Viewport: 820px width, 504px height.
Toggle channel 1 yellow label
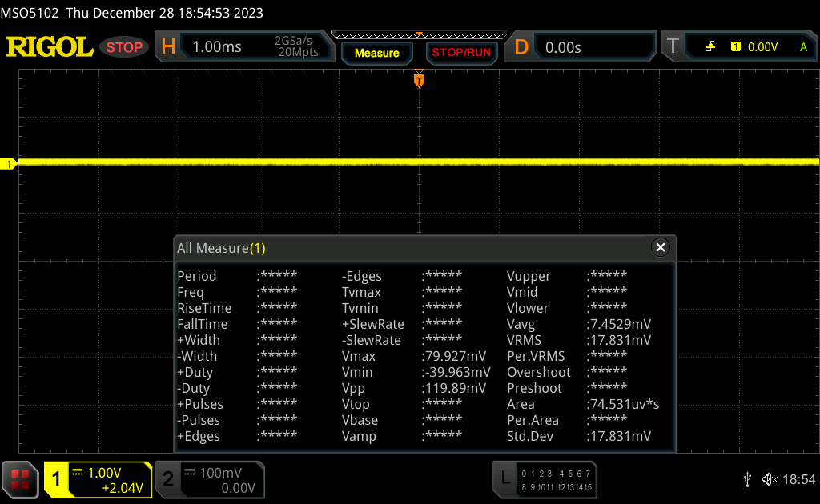click(x=56, y=479)
